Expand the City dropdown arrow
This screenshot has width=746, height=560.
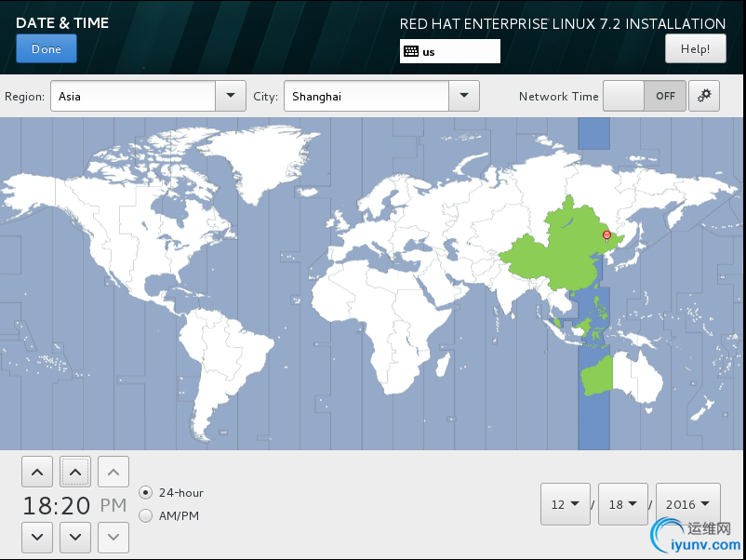point(464,96)
